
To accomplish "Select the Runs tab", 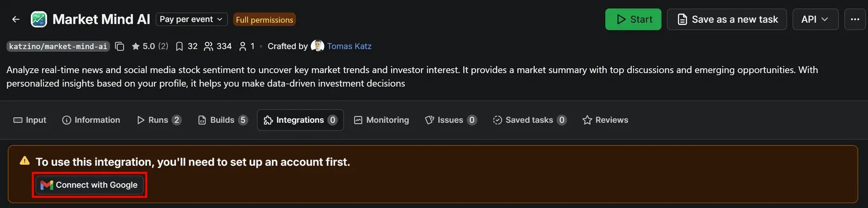I will [159, 120].
